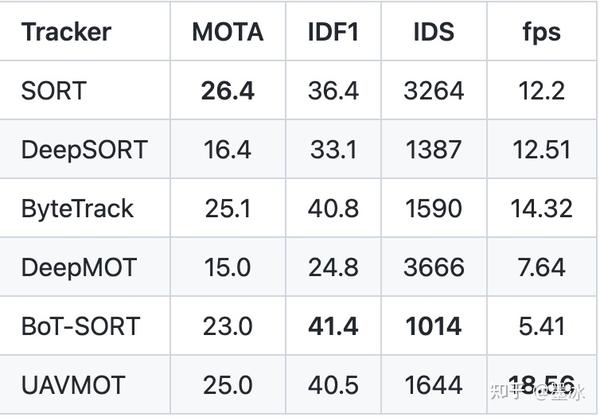Click the bold 26.4 MOTA value
This screenshot has height=417, width=600.
pos(227,91)
